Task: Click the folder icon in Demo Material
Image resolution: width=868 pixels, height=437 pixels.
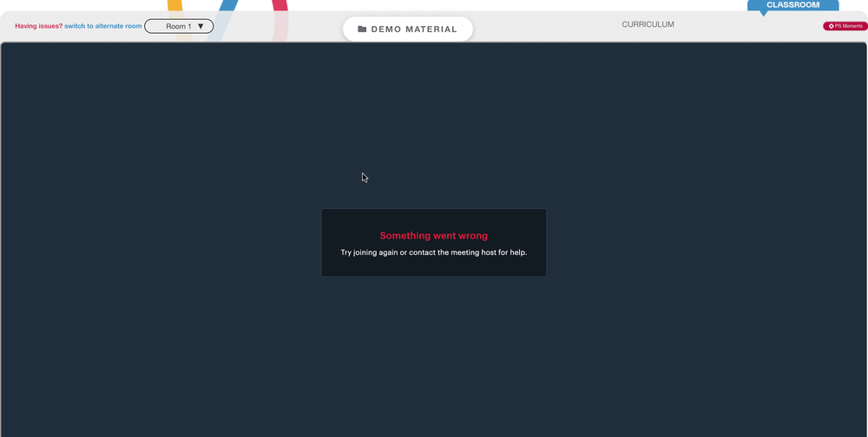Action: tap(362, 29)
